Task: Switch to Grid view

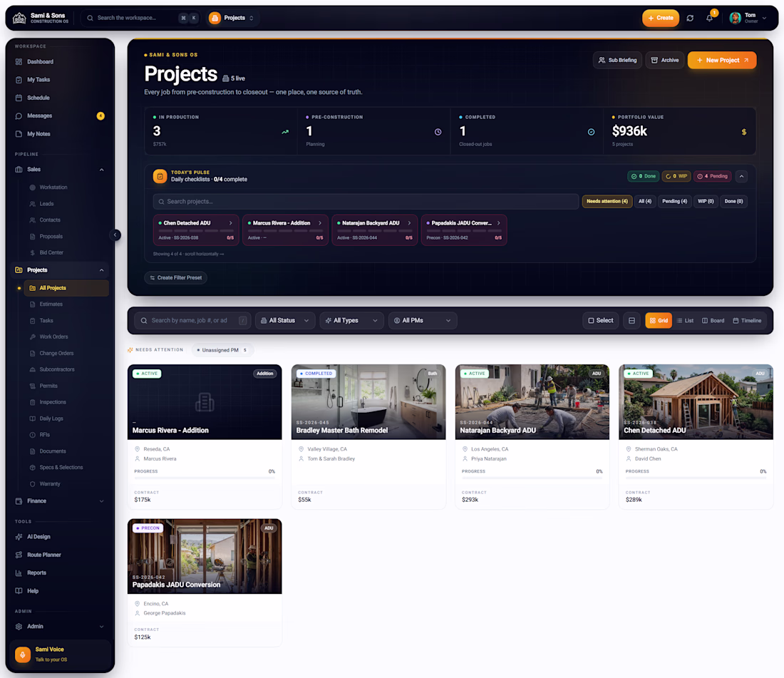Action: pos(659,321)
